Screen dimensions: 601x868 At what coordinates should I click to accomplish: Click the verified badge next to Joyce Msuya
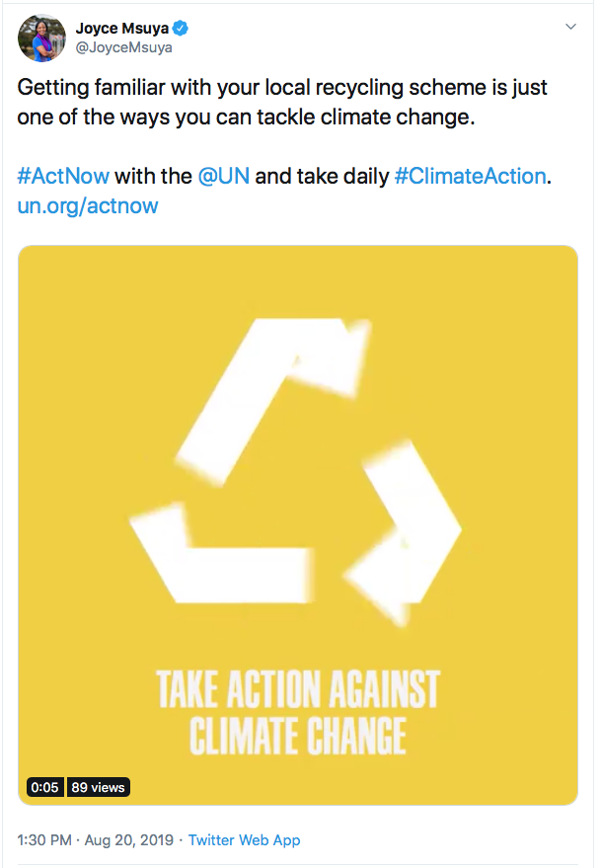coord(179,28)
